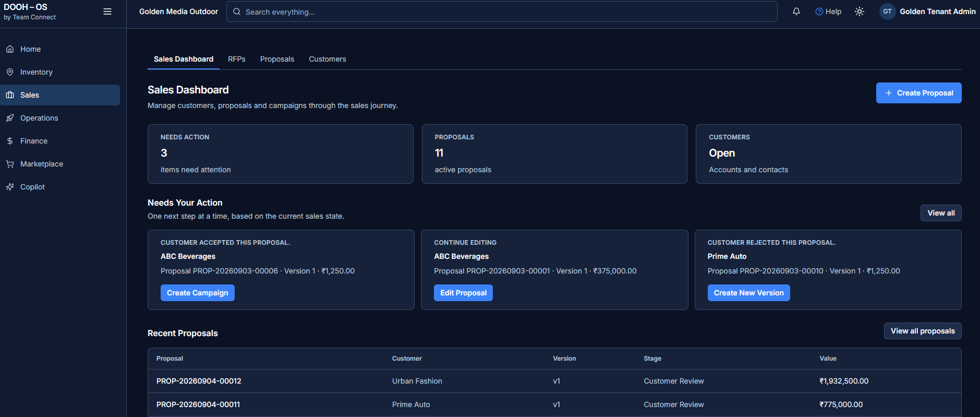Click the search magnifier icon
Image resolution: width=980 pixels, height=417 pixels.
237,11
